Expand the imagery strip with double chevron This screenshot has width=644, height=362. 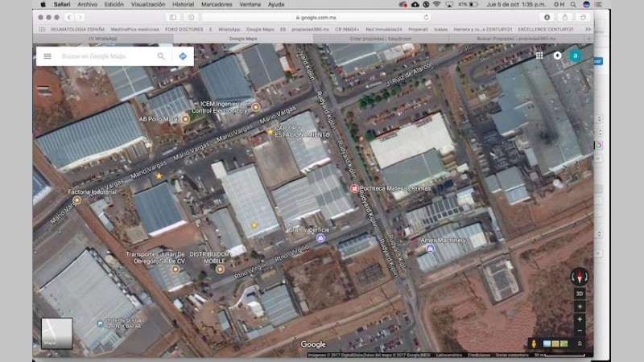coord(580,343)
